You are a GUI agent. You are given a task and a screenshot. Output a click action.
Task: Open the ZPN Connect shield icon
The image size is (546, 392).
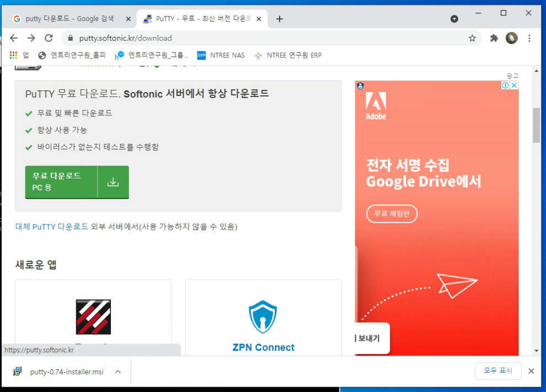coord(263,317)
